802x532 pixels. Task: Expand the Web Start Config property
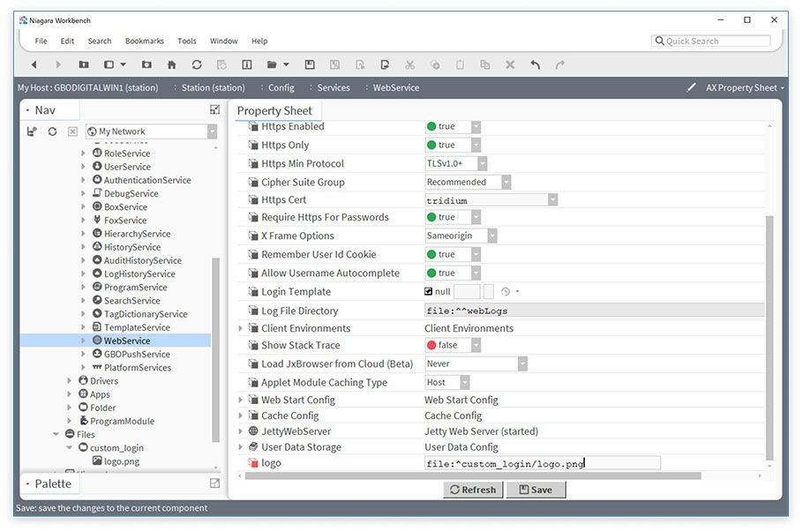(x=240, y=400)
